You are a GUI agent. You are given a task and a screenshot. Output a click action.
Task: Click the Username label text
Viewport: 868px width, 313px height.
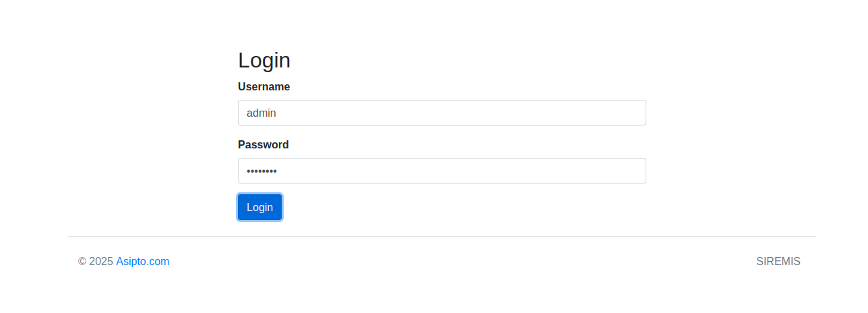pyautogui.click(x=264, y=86)
